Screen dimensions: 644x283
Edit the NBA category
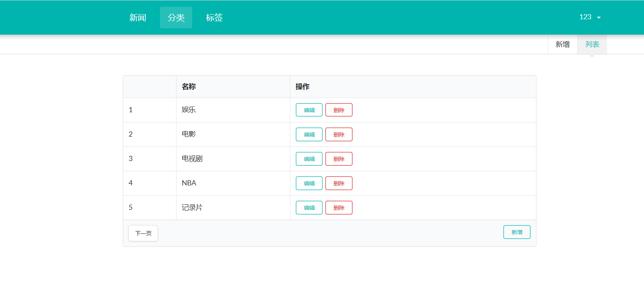click(309, 183)
